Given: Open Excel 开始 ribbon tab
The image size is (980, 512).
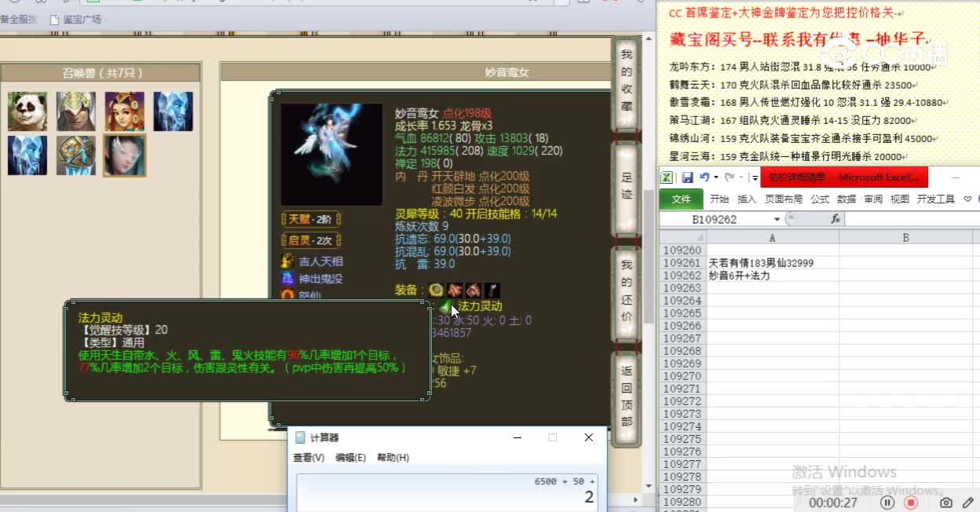Looking at the screenshot, I should coord(719,199).
